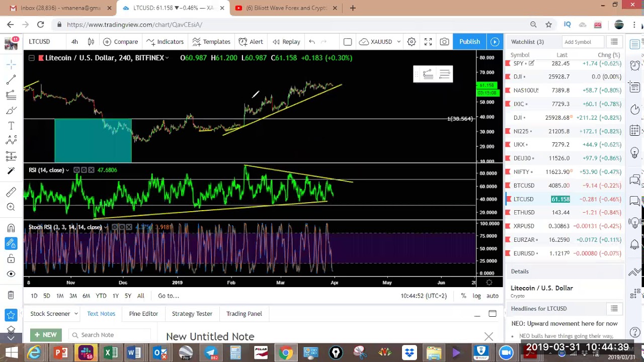Activate the zoom in tool
Image resolution: width=644 pixels, height=362 pixels.
(x=11, y=207)
